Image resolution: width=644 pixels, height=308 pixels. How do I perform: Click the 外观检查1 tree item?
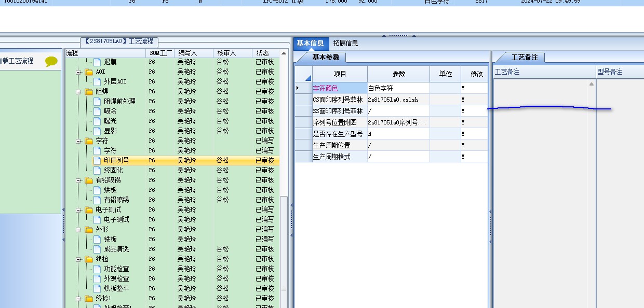point(118,307)
